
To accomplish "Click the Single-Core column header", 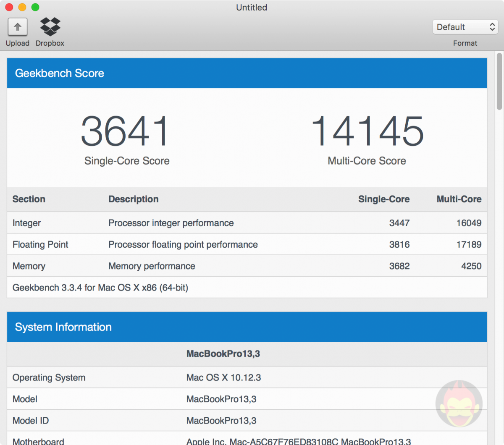I will [x=383, y=199].
